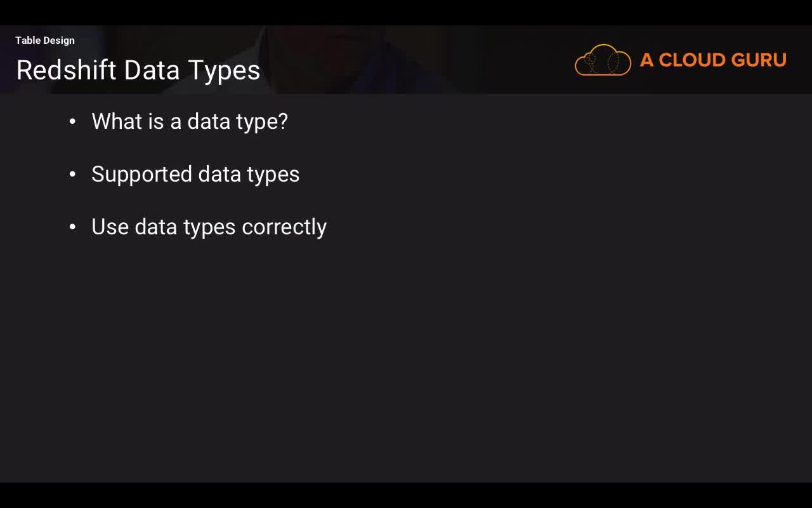Click the word "Design" in the section label
812x508 pixels.
[59, 41]
